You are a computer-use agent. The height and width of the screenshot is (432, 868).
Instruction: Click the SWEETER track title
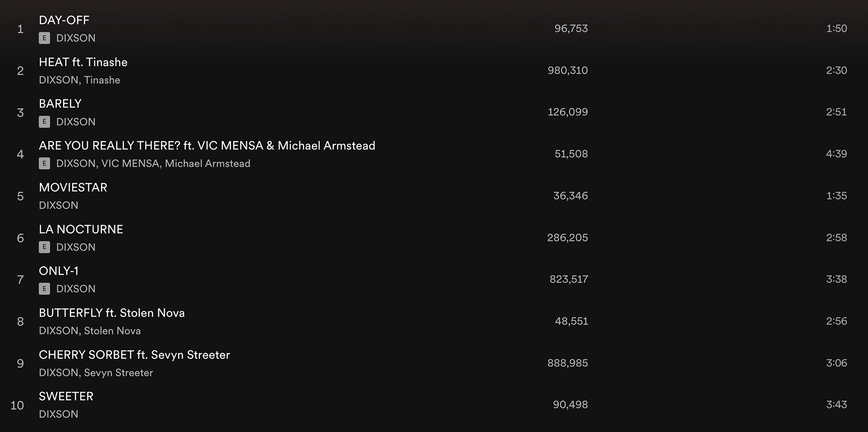coord(66,396)
